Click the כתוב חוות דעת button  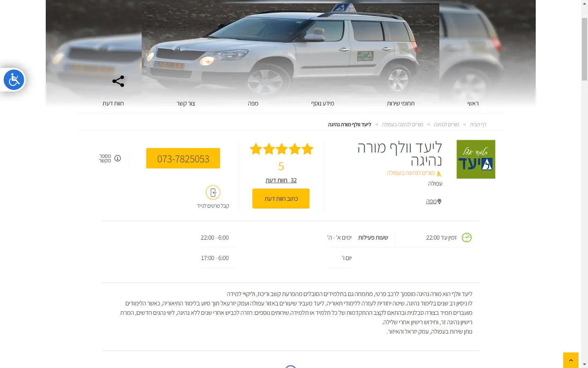[x=281, y=199]
